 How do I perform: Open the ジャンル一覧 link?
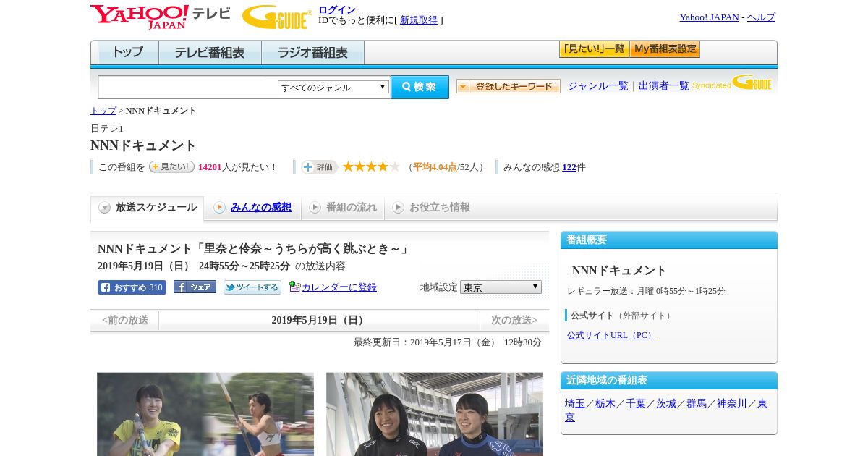[598, 86]
